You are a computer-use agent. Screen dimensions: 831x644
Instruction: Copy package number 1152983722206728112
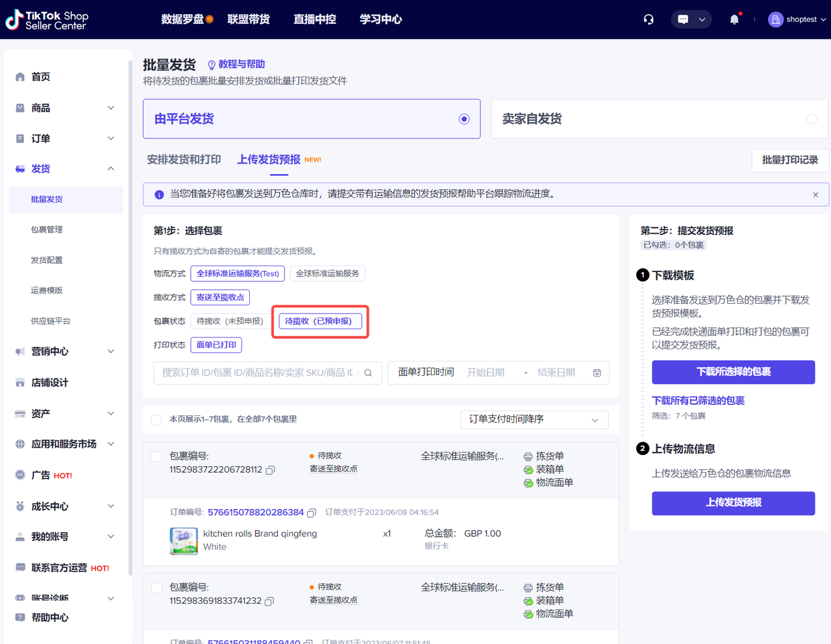(271, 470)
